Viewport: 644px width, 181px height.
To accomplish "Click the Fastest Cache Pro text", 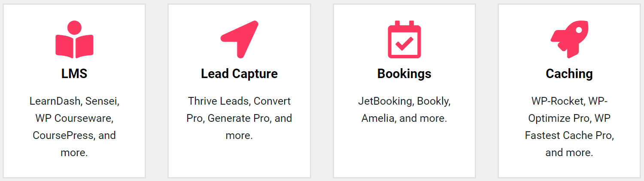I will (x=569, y=136).
